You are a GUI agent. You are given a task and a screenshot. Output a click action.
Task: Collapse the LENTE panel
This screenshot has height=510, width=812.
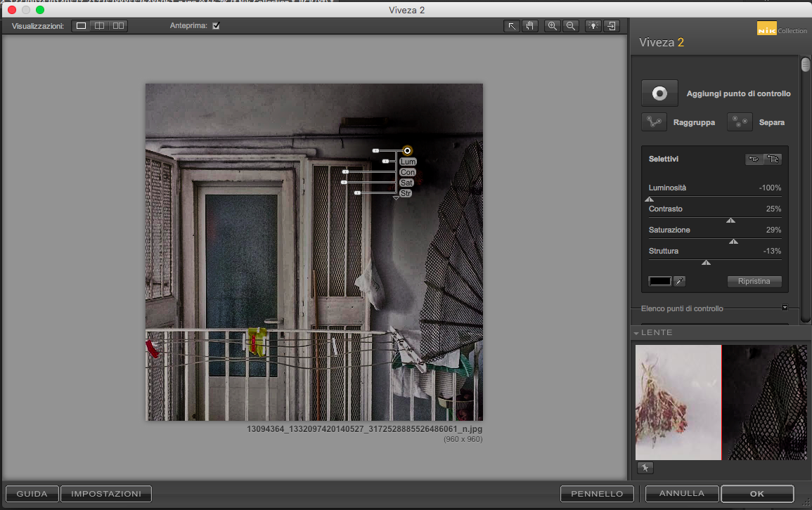coord(636,332)
